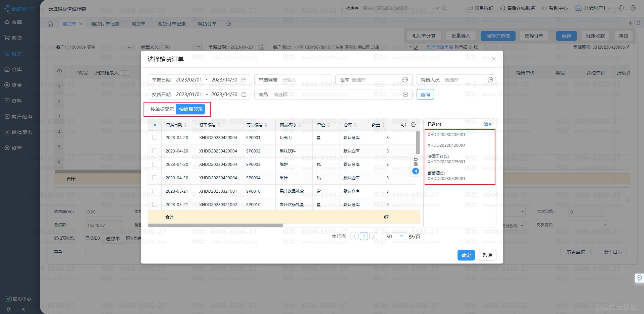Click the horizontal scrollbar under the order table

click(216, 226)
